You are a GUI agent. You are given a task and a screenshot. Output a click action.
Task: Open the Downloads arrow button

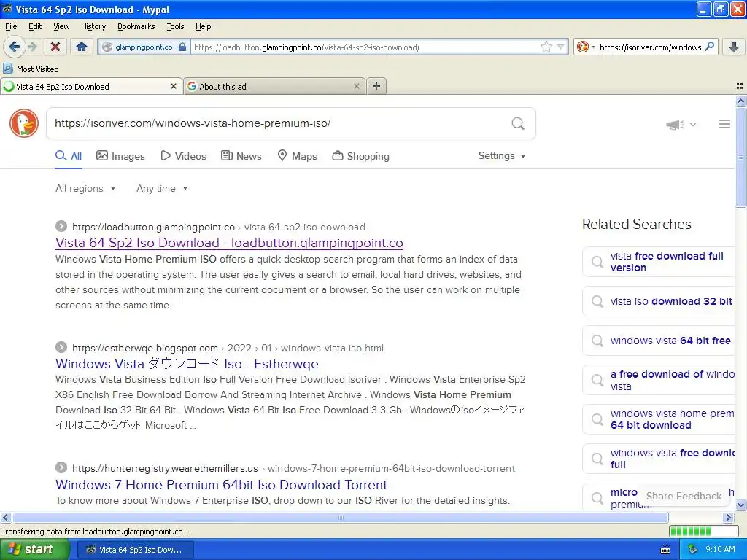734,47
